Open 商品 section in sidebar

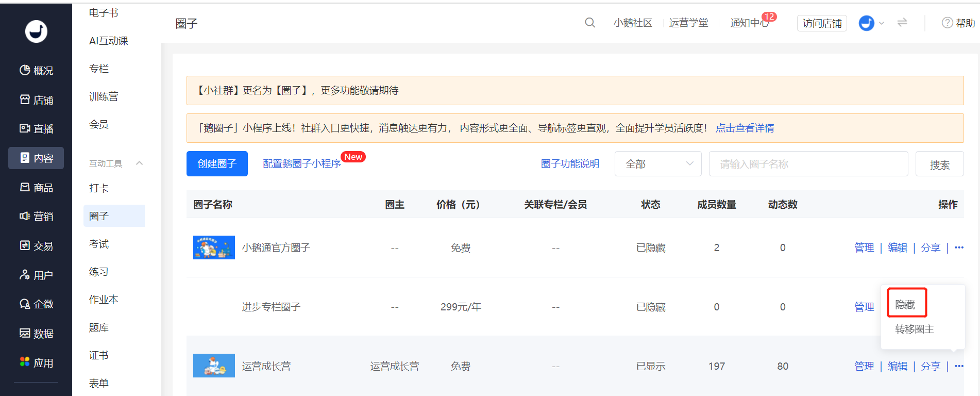(36, 187)
